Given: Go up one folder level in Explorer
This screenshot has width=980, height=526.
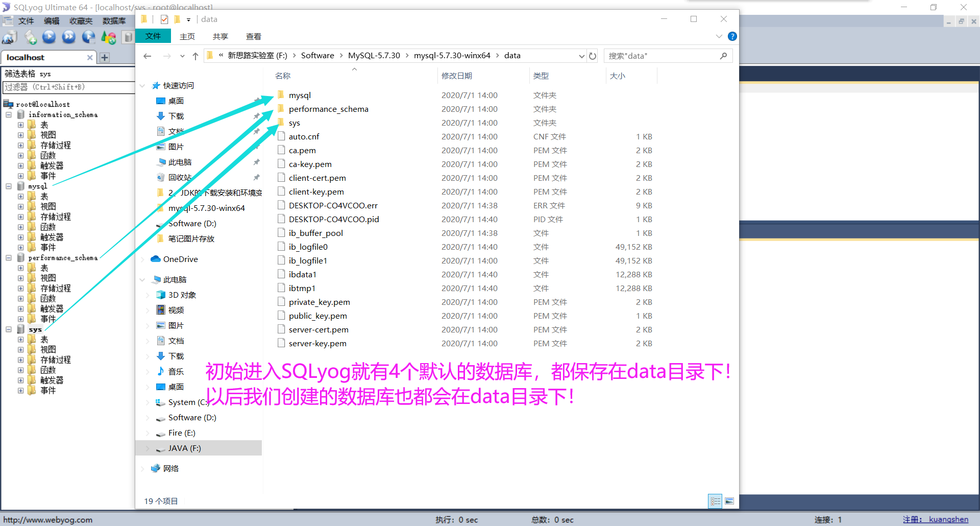Looking at the screenshot, I should [195, 56].
